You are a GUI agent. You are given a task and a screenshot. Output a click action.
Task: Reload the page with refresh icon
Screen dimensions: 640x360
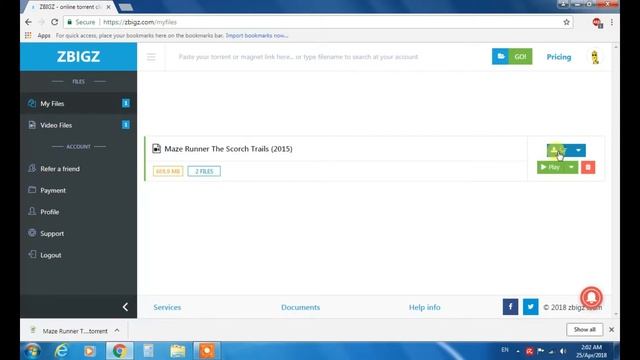(x=54, y=22)
